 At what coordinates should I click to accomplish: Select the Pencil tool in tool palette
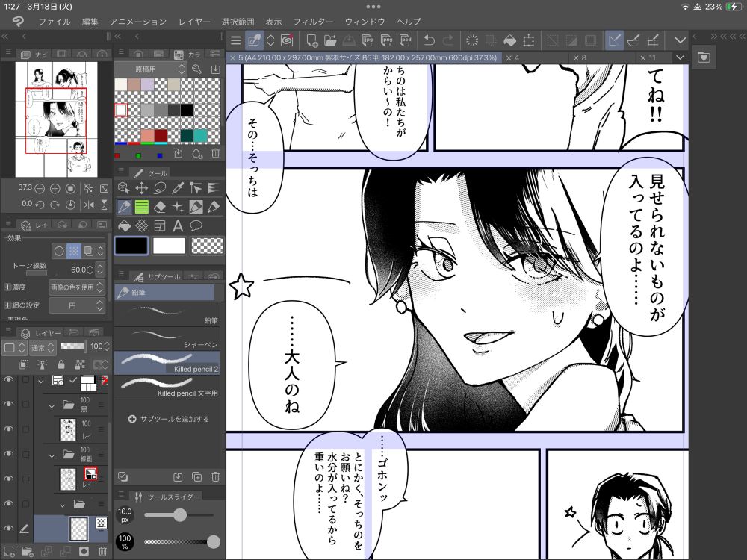(x=123, y=207)
